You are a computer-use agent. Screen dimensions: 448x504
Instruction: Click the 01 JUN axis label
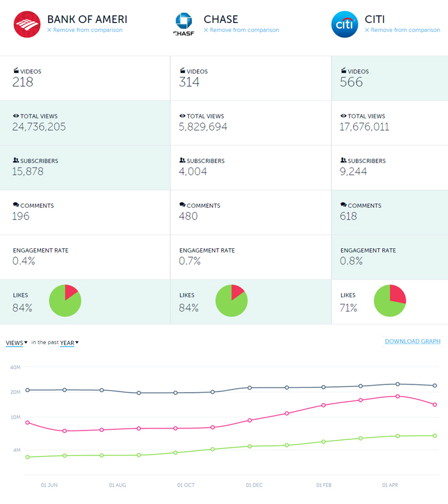coord(49,485)
